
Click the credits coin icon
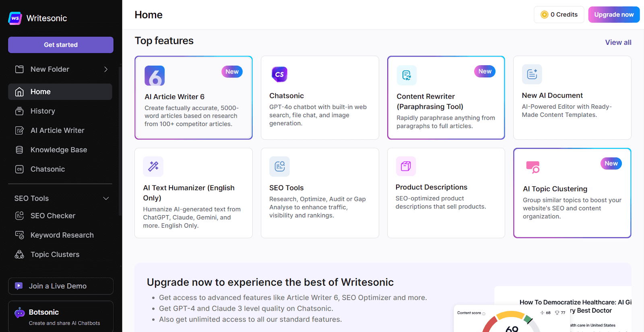(x=545, y=15)
